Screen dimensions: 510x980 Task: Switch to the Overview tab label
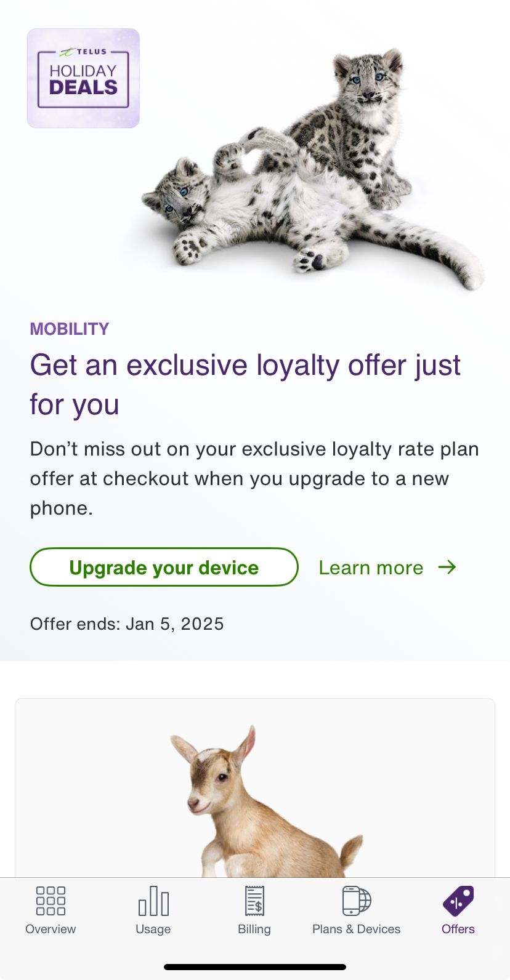pyautogui.click(x=51, y=929)
